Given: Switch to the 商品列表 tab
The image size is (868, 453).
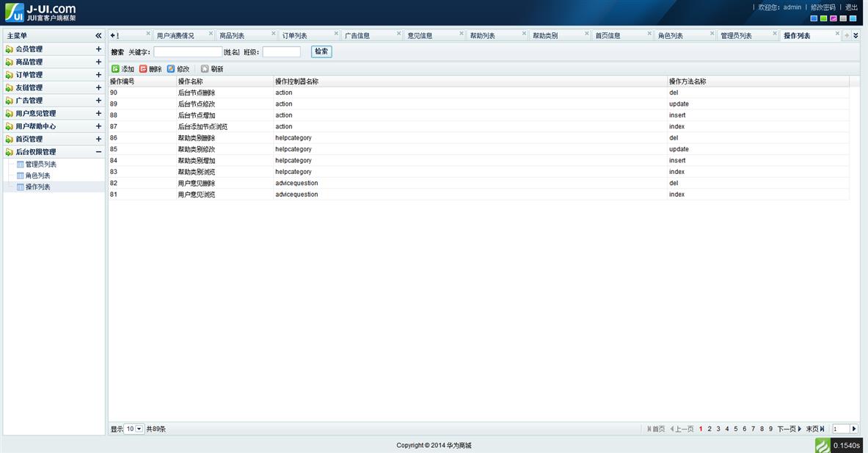Looking at the screenshot, I should click(x=232, y=35).
